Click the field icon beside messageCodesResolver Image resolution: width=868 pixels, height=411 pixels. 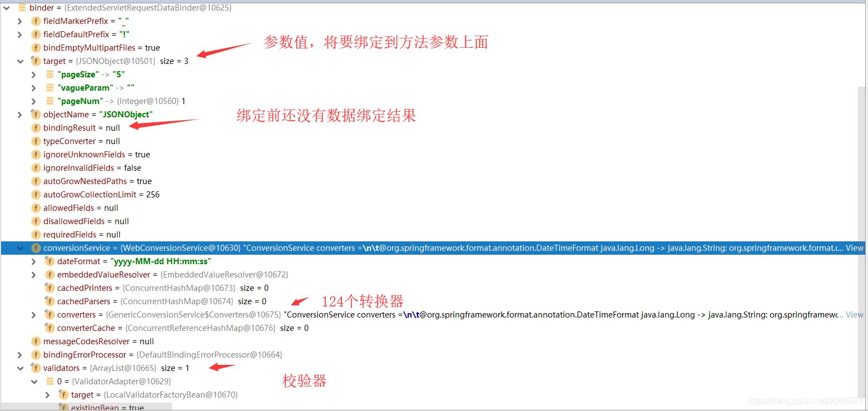pos(36,341)
